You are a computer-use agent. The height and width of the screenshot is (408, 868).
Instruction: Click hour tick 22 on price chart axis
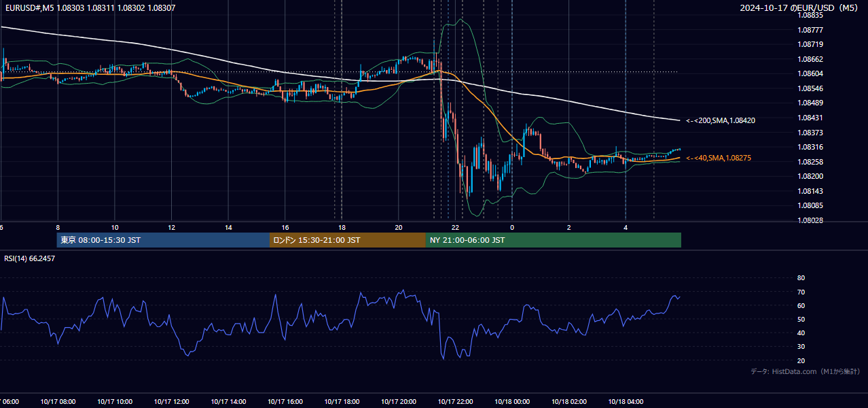[455, 228]
